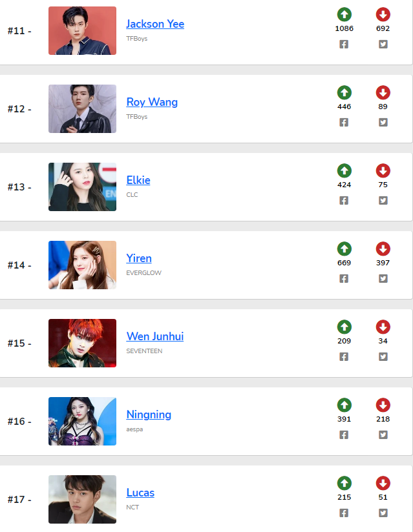Open Yiren's photo thumbnail
Screen dimensions: 413x532
point(82,265)
